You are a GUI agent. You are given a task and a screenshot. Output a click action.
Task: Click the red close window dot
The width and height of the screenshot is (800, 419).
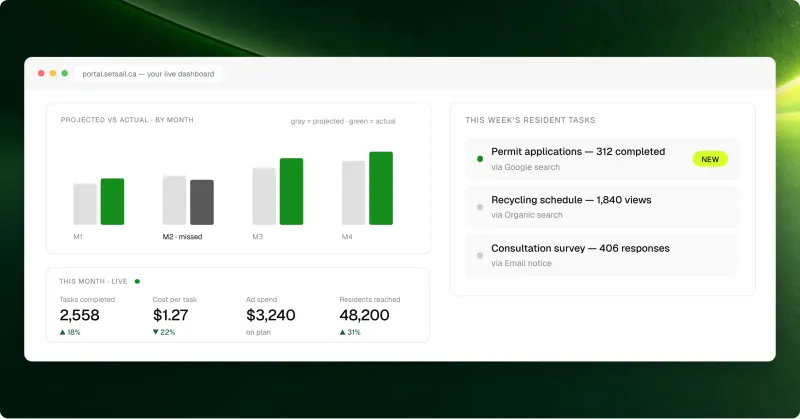tap(41, 73)
